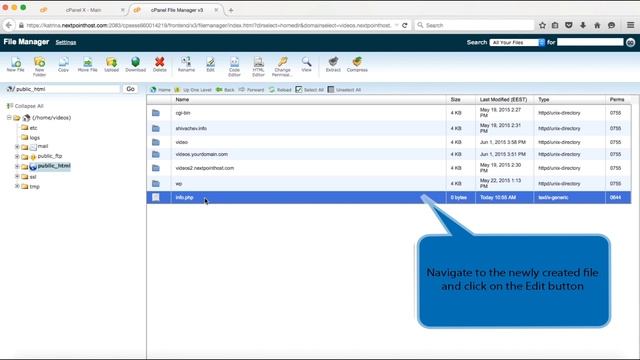The width and height of the screenshot is (640, 360).
Task: Click the Rename toolbar icon
Action: pyautogui.click(x=186, y=64)
